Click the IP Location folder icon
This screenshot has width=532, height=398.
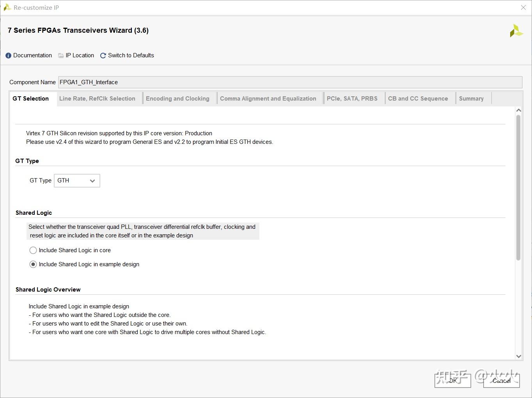point(61,56)
